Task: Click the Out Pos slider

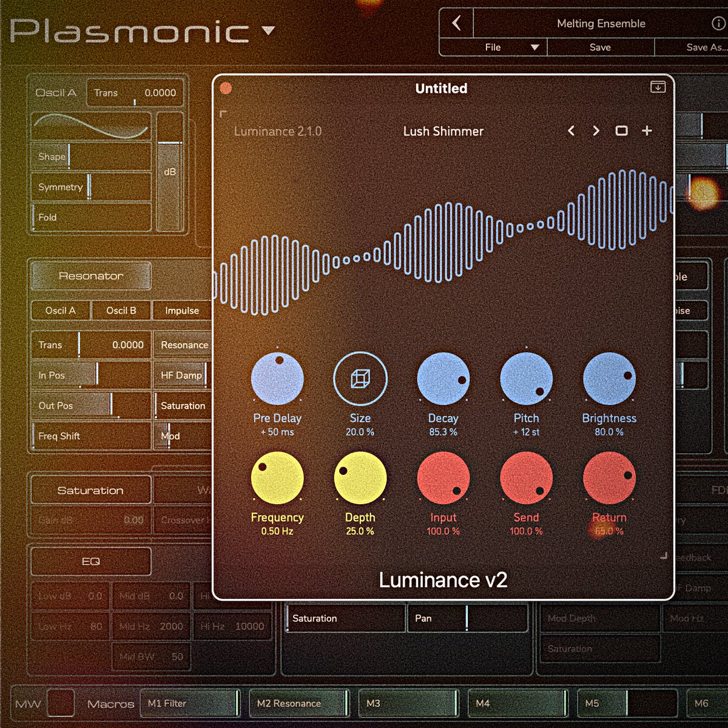Action: point(91,405)
